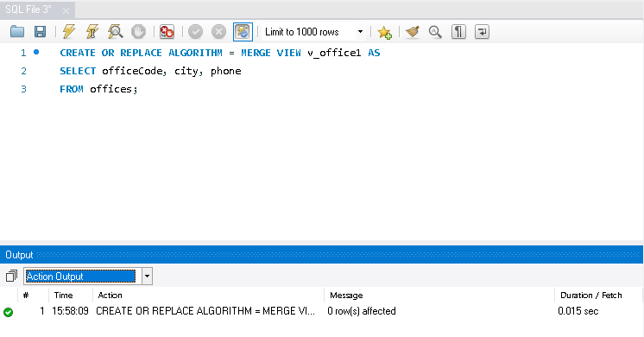Click the green success check icon
Viewport: 644px width, 337px height.
click(9, 312)
